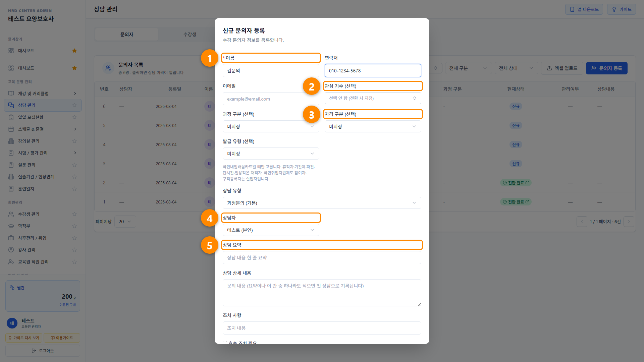644x362 pixels.
Task: Click the 일일 모집현황 clipboard icon
Action: click(11, 117)
